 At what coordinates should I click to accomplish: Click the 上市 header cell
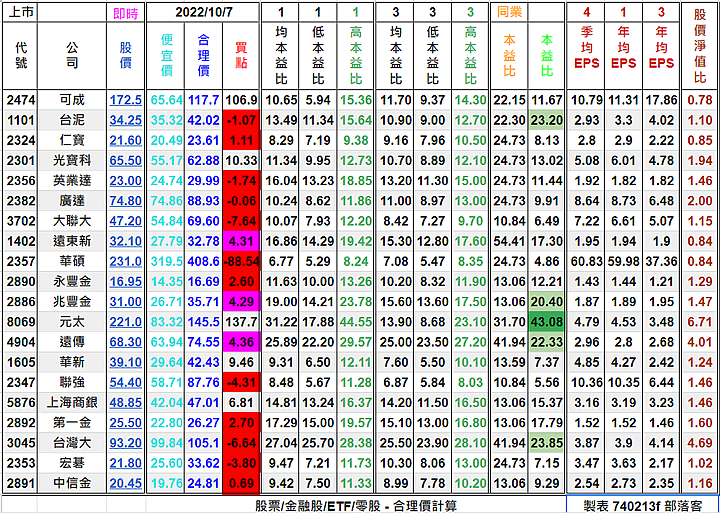(x=21, y=12)
